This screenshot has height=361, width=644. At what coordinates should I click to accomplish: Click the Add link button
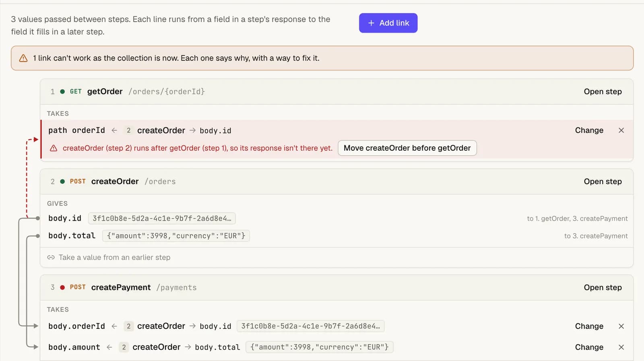click(388, 23)
